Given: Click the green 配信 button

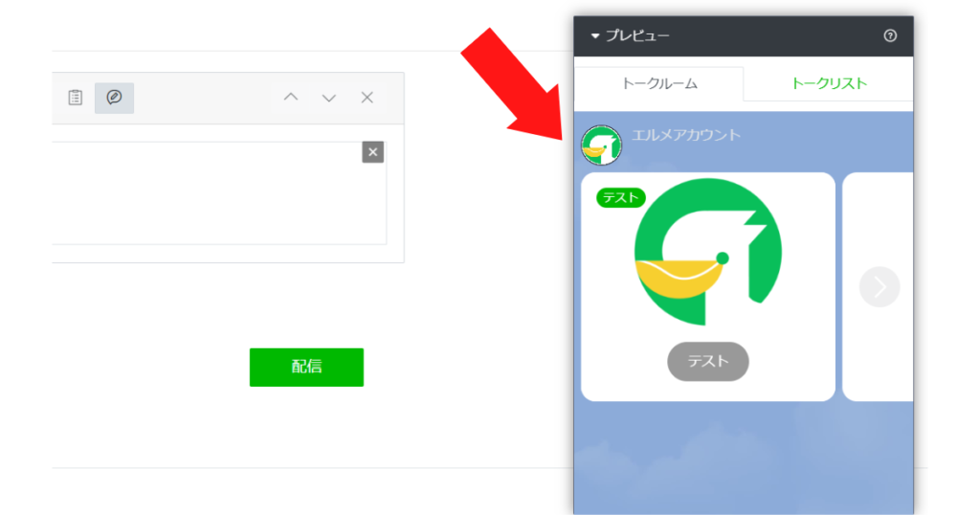Looking at the screenshot, I should [306, 367].
